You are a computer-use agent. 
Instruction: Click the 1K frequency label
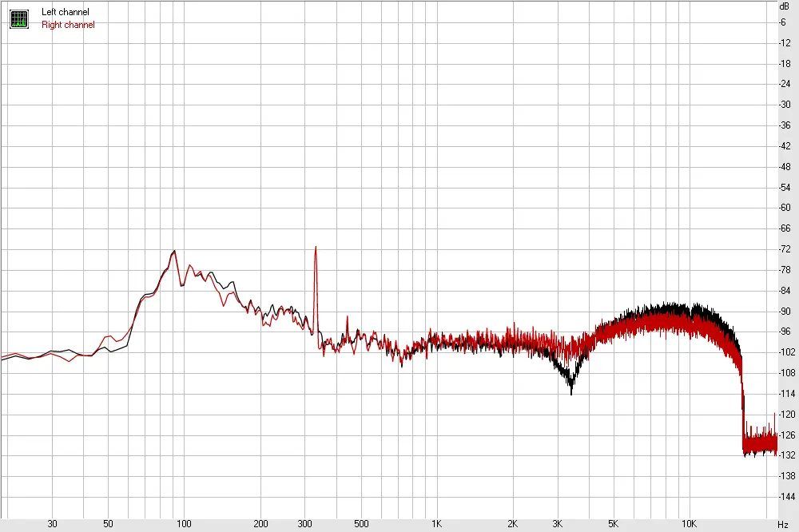coord(437,524)
